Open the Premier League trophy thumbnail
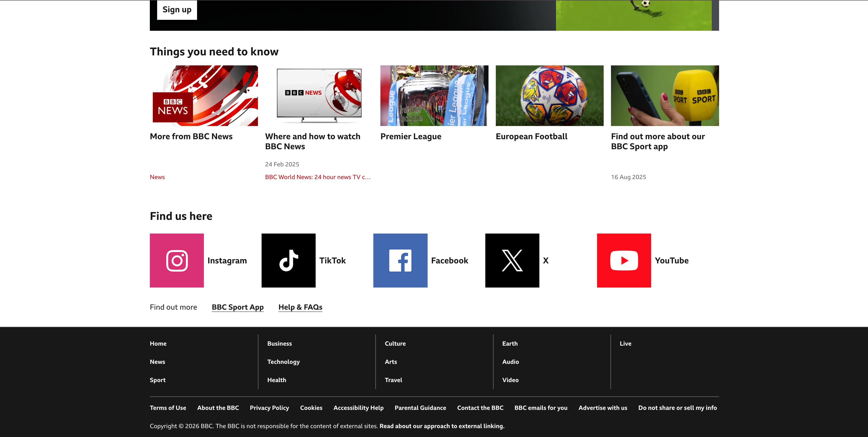This screenshot has height=437, width=868. coord(434,96)
